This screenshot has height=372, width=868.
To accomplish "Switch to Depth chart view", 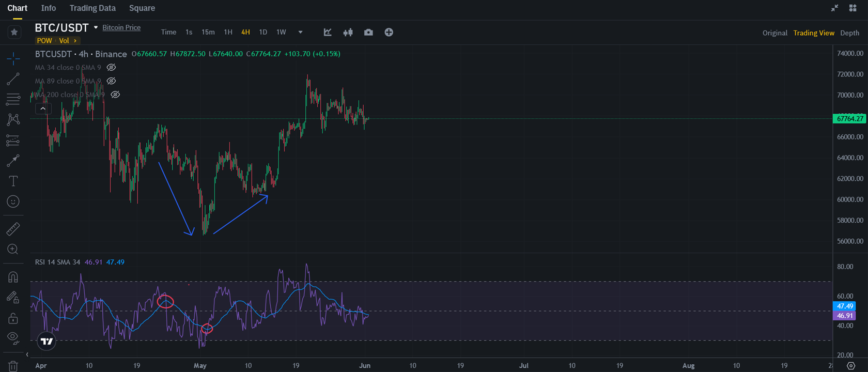I will pyautogui.click(x=849, y=33).
